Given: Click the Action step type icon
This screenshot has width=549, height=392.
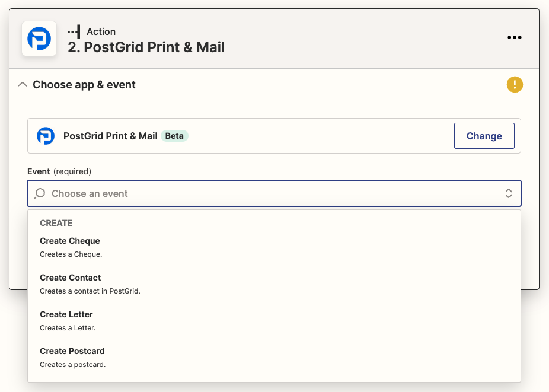Looking at the screenshot, I should pos(74,31).
